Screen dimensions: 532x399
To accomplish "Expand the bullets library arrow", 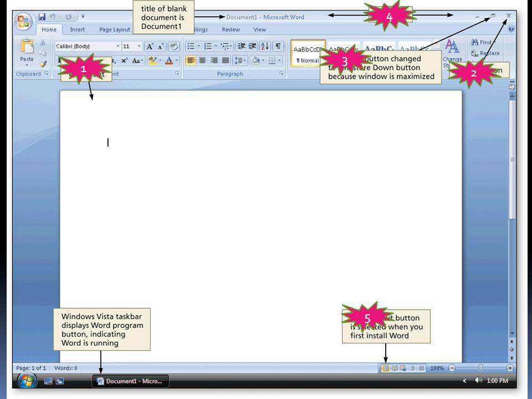I will 198,46.
